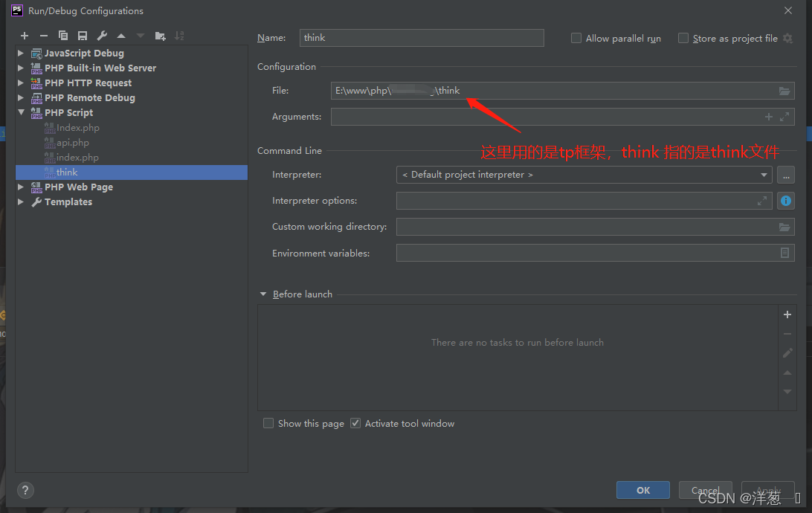
Task: Collapse the Before launch section
Action: click(263, 294)
